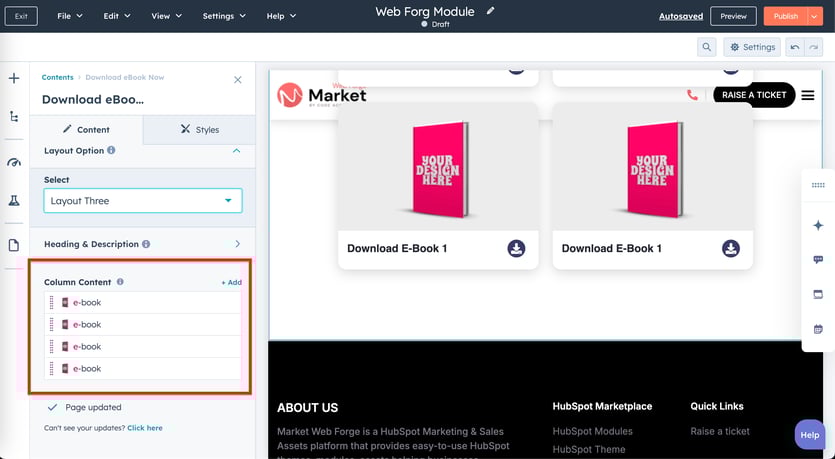Click the plus Add icon in left sidebar
This screenshot has width=835, height=459.
[14, 78]
